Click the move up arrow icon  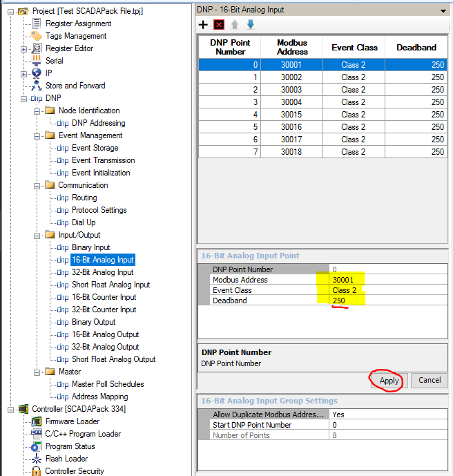tap(235, 25)
